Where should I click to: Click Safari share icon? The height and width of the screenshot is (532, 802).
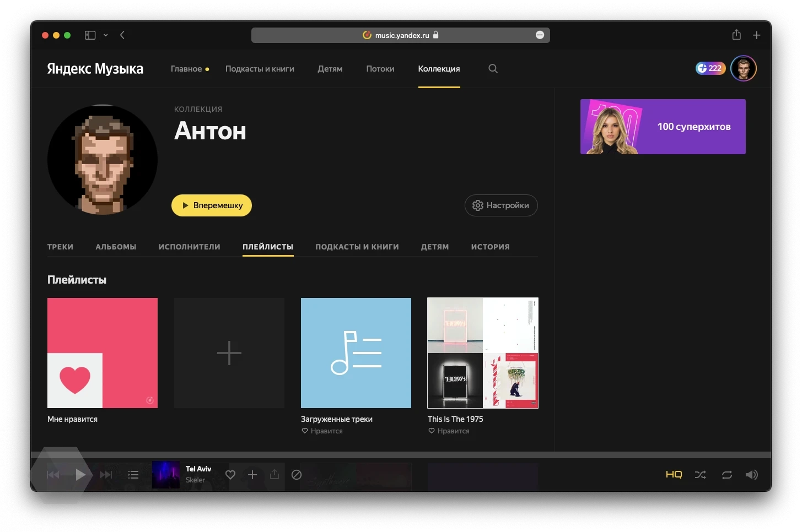736,35
